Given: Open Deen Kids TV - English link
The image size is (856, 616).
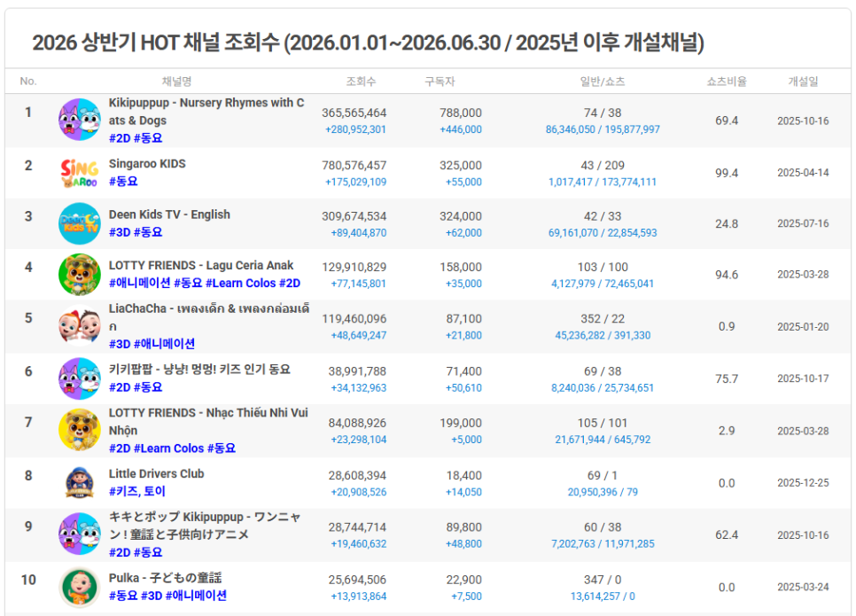Looking at the screenshot, I should pyautogui.click(x=169, y=214).
